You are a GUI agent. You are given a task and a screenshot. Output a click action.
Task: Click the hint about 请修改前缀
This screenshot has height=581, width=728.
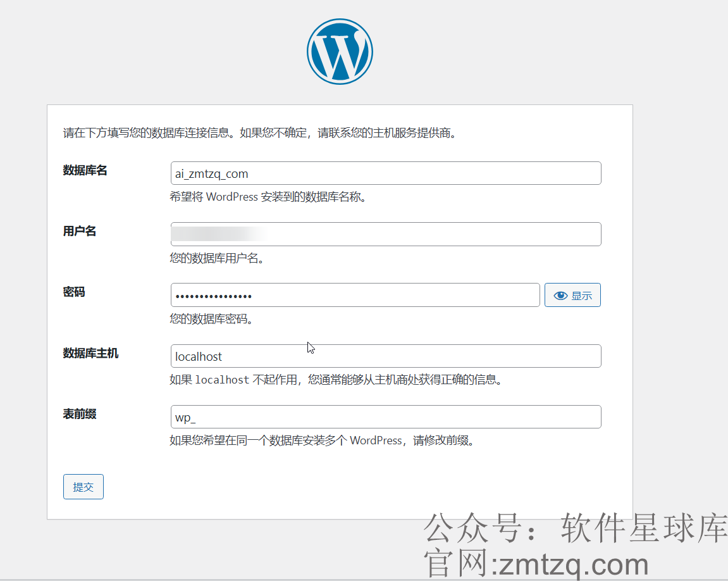322,440
